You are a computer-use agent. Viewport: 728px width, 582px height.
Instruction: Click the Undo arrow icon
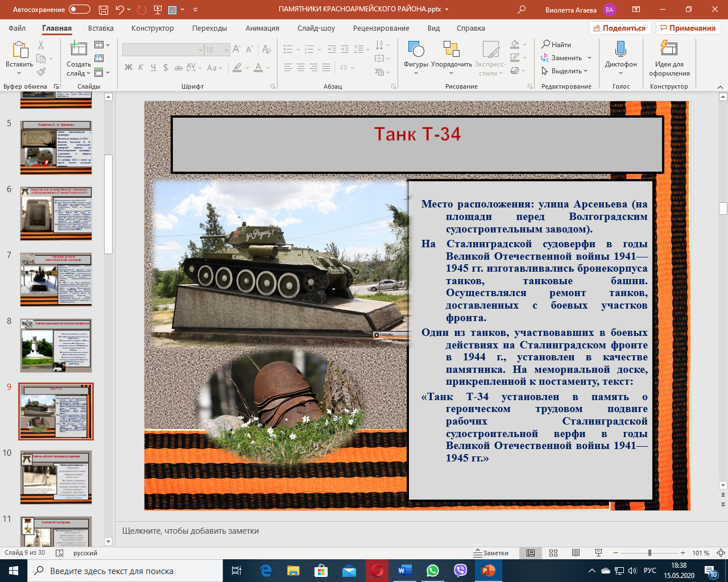click(x=119, y=10)
